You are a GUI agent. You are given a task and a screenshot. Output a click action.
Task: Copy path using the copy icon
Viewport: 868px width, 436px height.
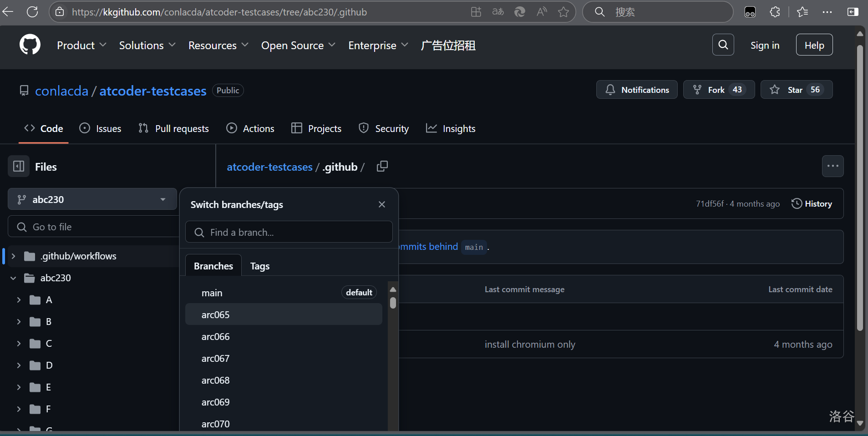(x=382, y=167)
